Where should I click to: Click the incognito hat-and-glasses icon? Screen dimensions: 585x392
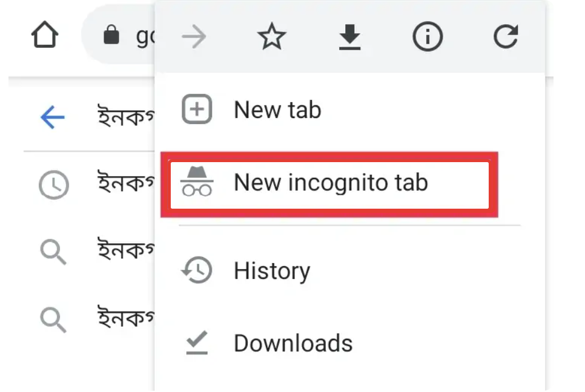click(x=197, y=181)
